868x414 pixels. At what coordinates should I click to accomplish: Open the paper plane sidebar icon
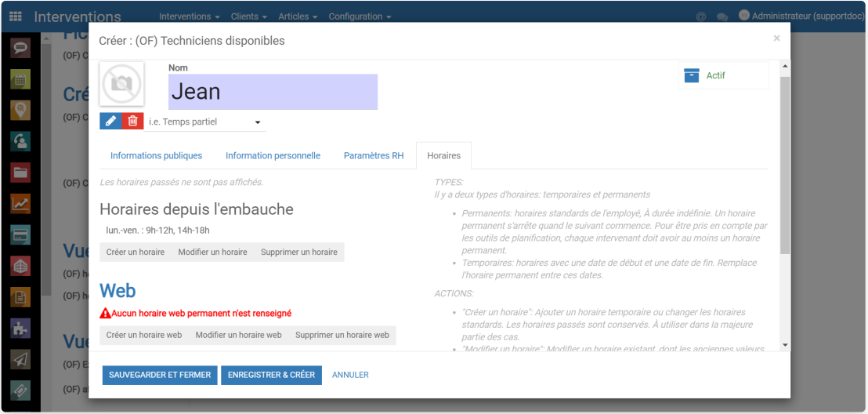(x=20, y=359)
